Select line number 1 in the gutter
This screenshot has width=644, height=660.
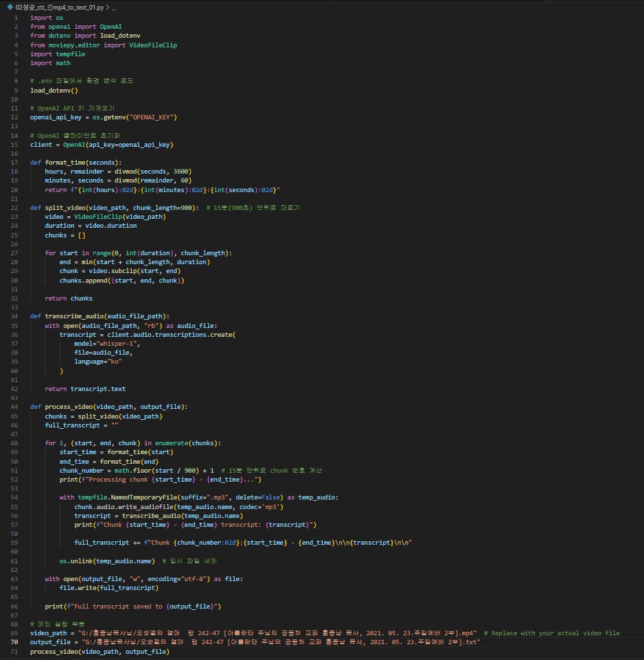pos(16,18)
